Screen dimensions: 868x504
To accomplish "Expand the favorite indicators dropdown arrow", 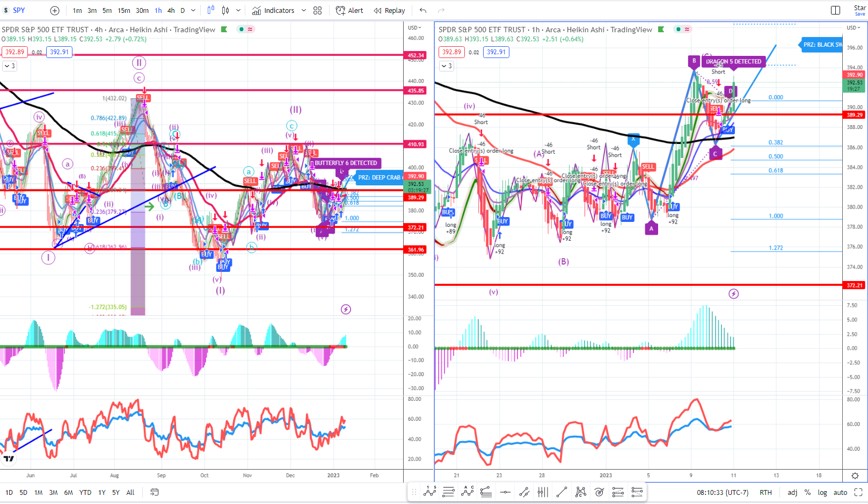I will pos(303,10).
